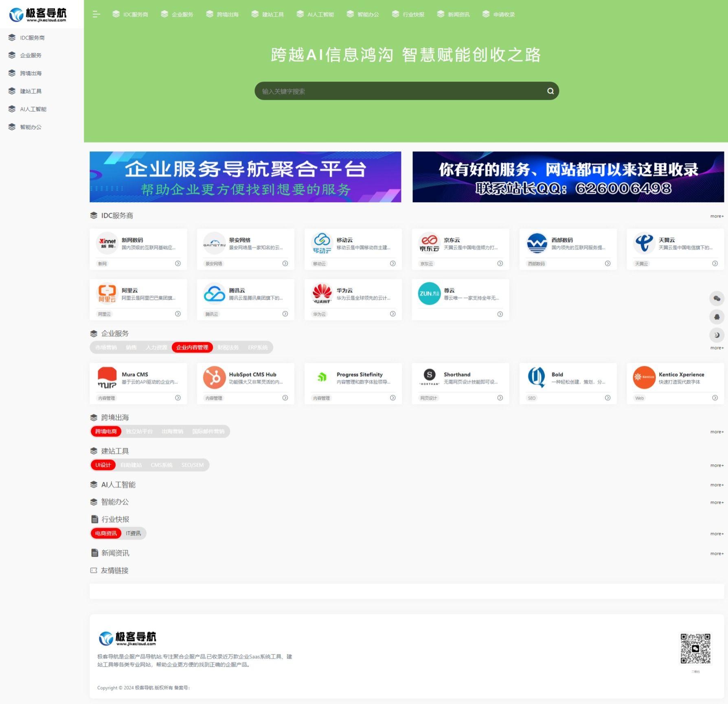Open arrow icon on Shorthand card
The image size is (728, 704).
click(x=500, y=398)
